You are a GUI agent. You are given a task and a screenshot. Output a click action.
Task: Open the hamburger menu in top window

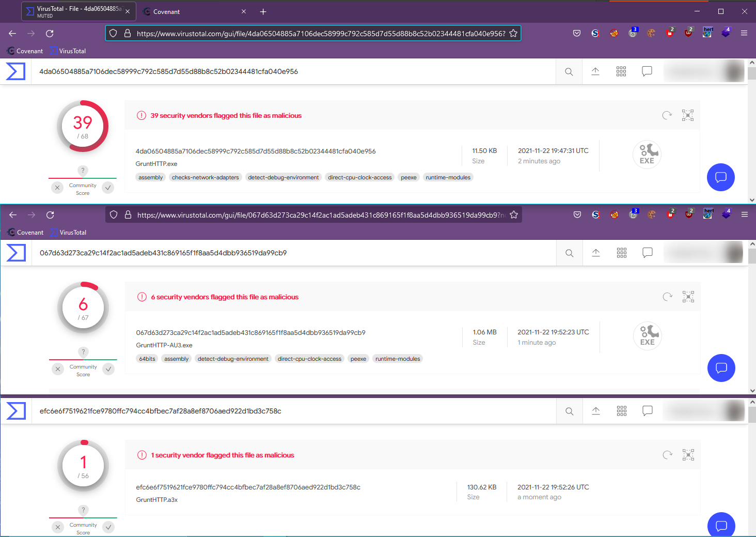tap(744, 33)
